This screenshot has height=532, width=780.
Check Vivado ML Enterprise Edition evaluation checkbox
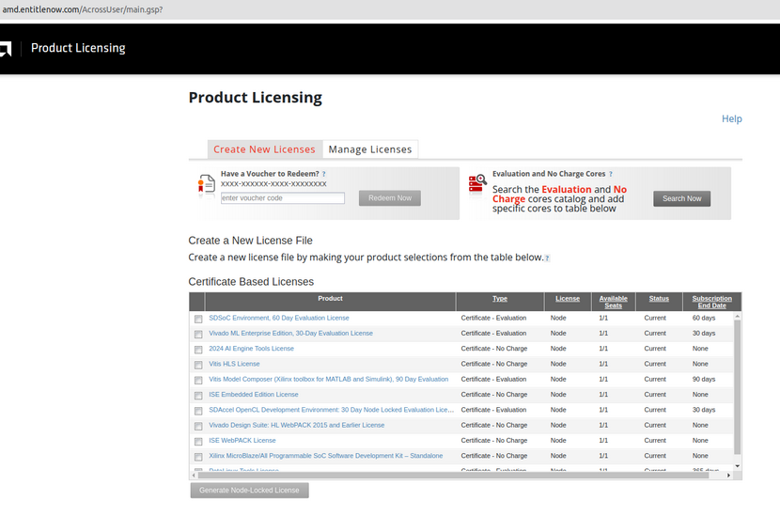(x=198, y=334)
